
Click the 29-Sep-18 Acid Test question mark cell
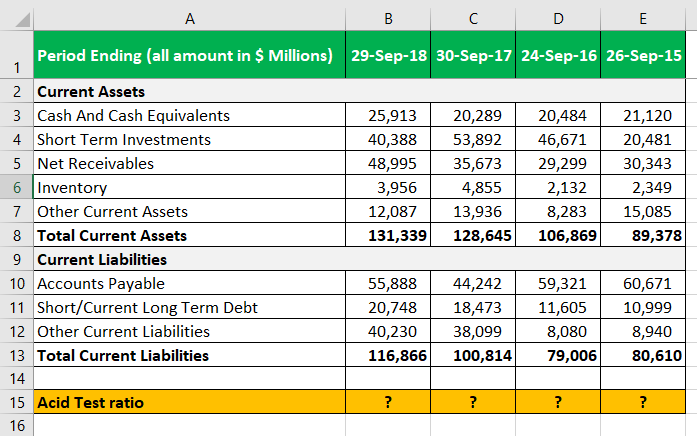click(388, 402)
